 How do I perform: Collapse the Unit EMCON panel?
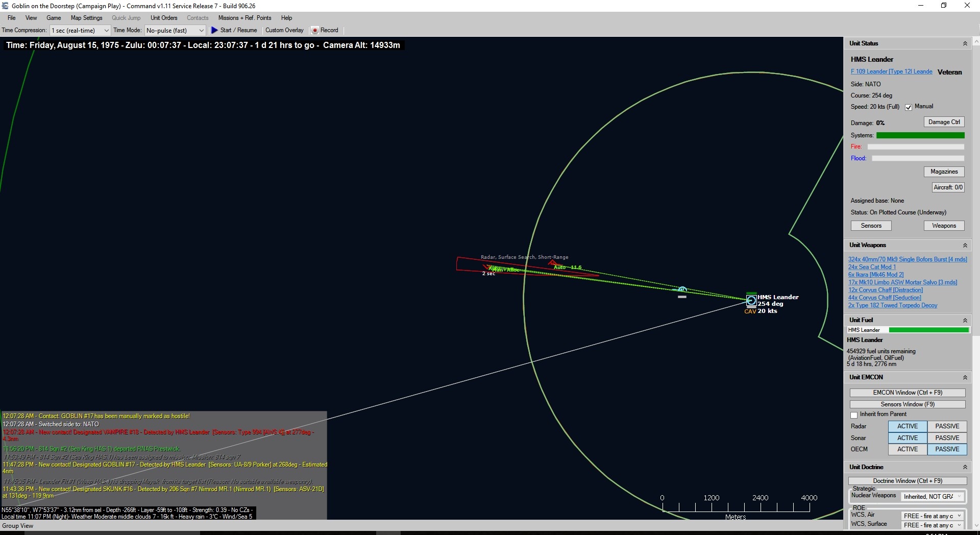(965, 377)
